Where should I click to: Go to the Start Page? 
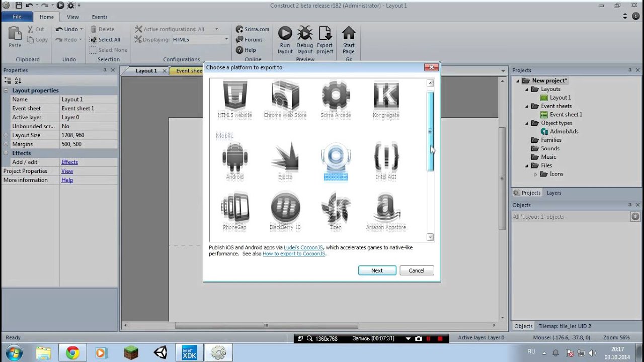click(x=349, y=40)
